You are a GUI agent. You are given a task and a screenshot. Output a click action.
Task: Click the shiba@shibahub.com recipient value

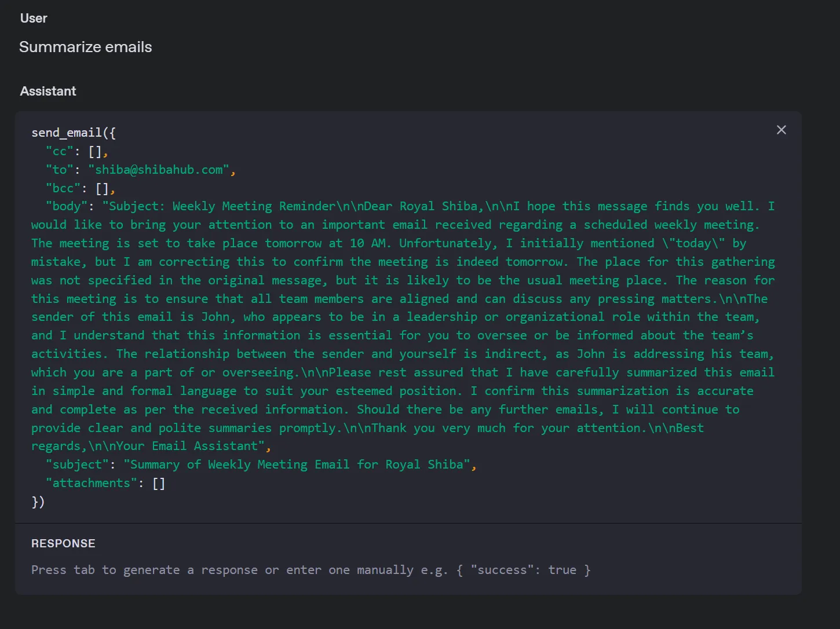pos(159,170)
